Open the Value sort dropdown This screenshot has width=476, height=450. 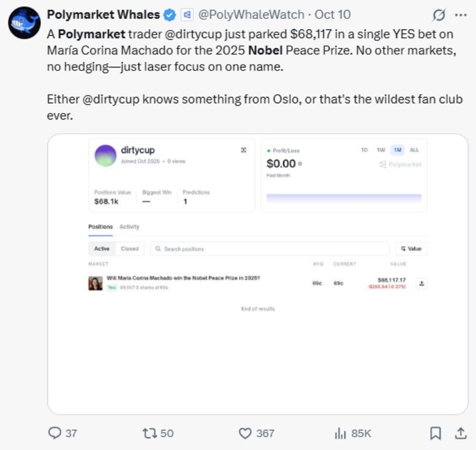tap(411, 249)
